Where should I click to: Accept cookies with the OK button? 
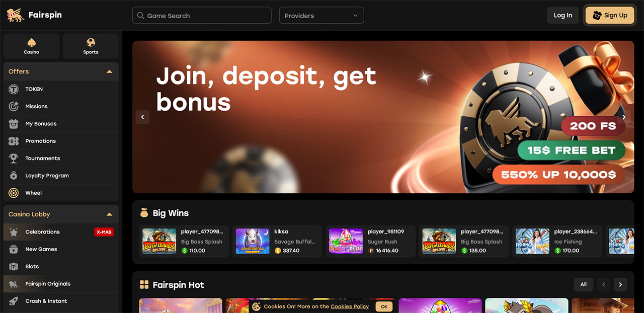(384, 306)
